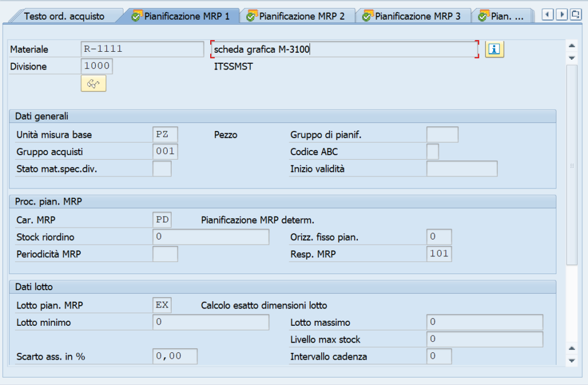Screen dimensions: 588x385
Task: Click the right tab scroll arrow
Action: [x=562, y=15]
